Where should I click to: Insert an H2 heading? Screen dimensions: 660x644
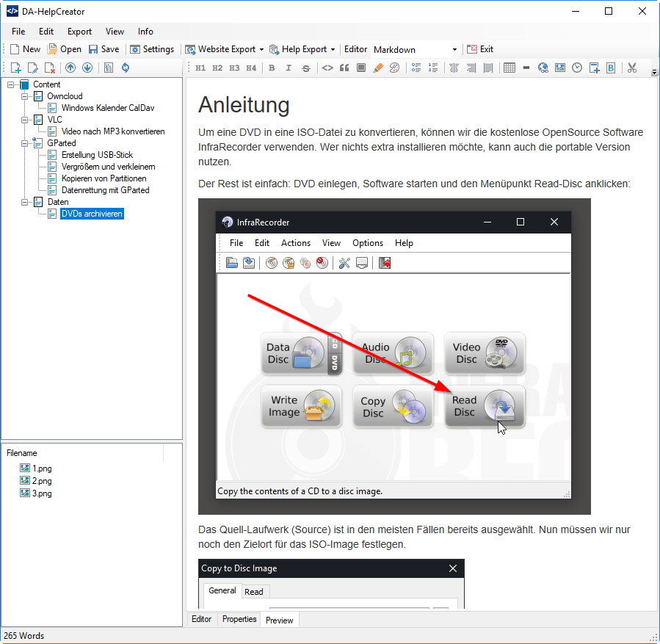point(217,68)
